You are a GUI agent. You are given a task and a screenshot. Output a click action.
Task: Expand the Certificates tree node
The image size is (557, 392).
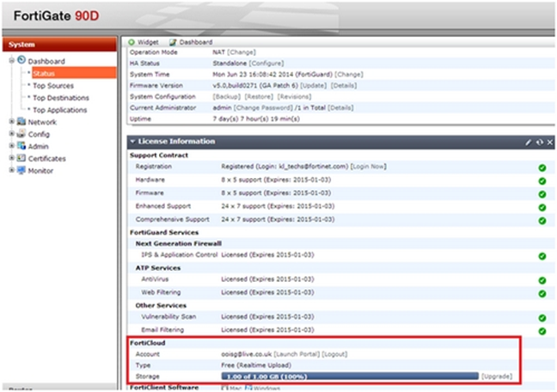[12, 158]
